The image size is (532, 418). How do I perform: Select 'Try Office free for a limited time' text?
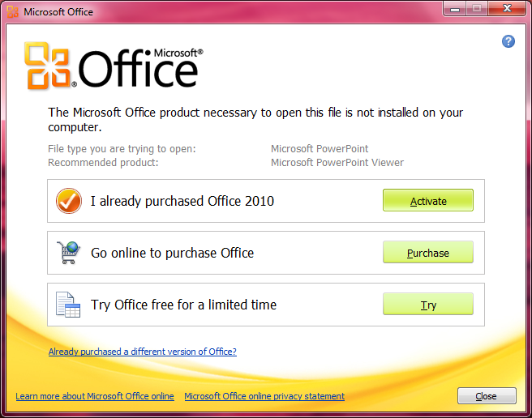coord(183,305)
